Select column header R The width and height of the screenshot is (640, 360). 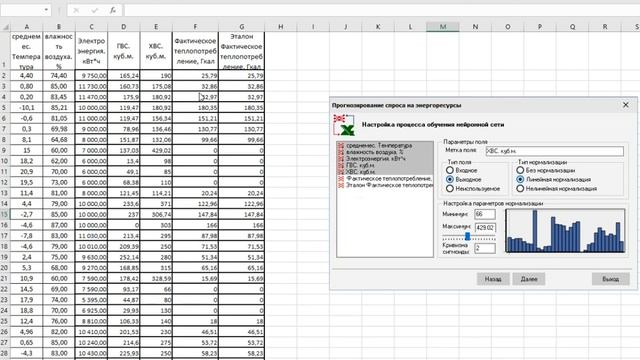tap(605, 27)
